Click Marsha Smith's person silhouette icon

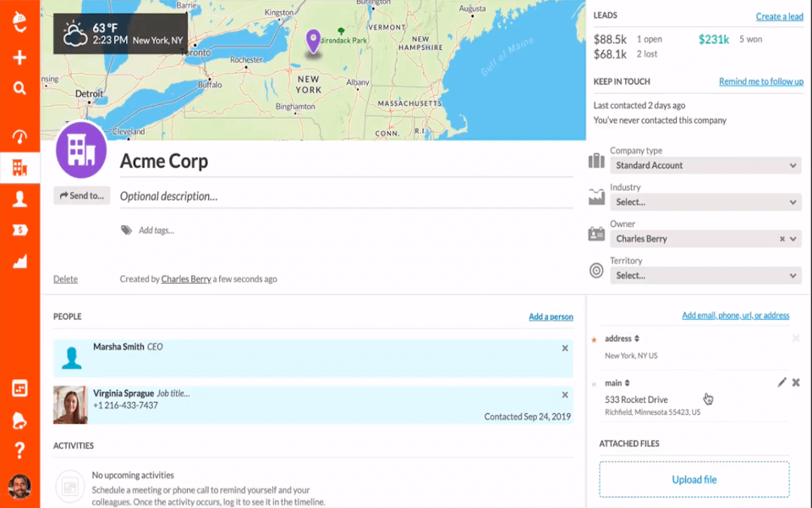(x=71, y=357)
